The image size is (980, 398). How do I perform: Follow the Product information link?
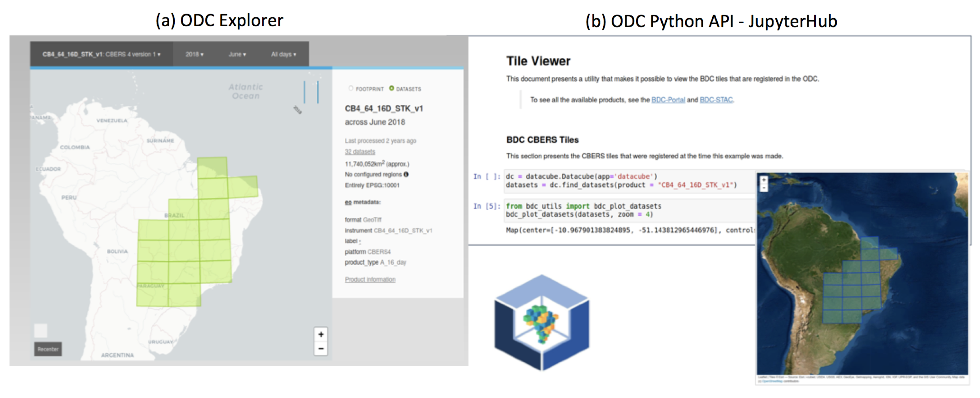pos(370,279)
